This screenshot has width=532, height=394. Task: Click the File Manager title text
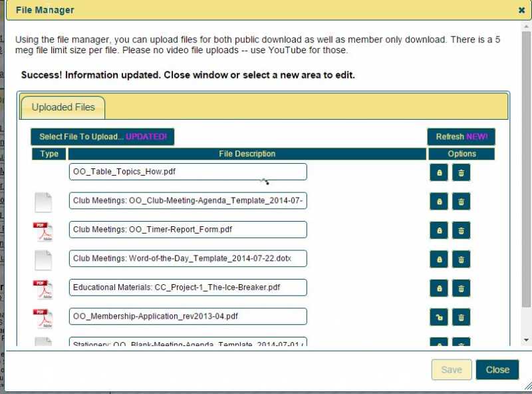click(45, 10)
